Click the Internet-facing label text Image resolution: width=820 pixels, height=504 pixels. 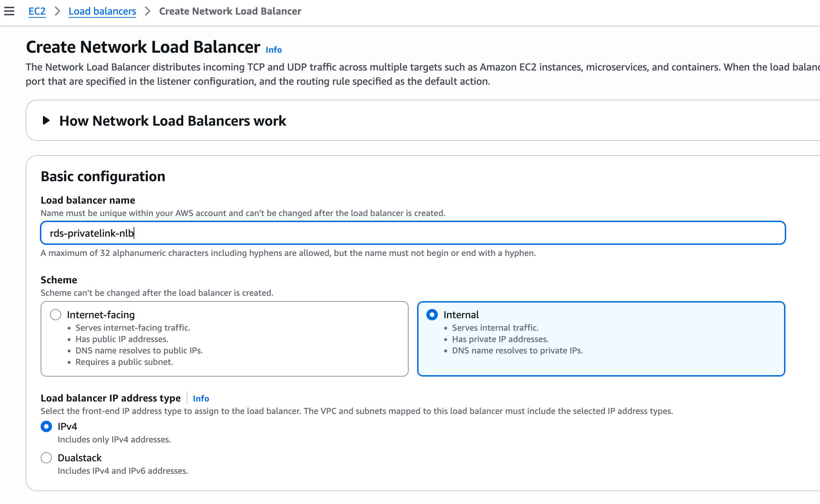point(101,315)
